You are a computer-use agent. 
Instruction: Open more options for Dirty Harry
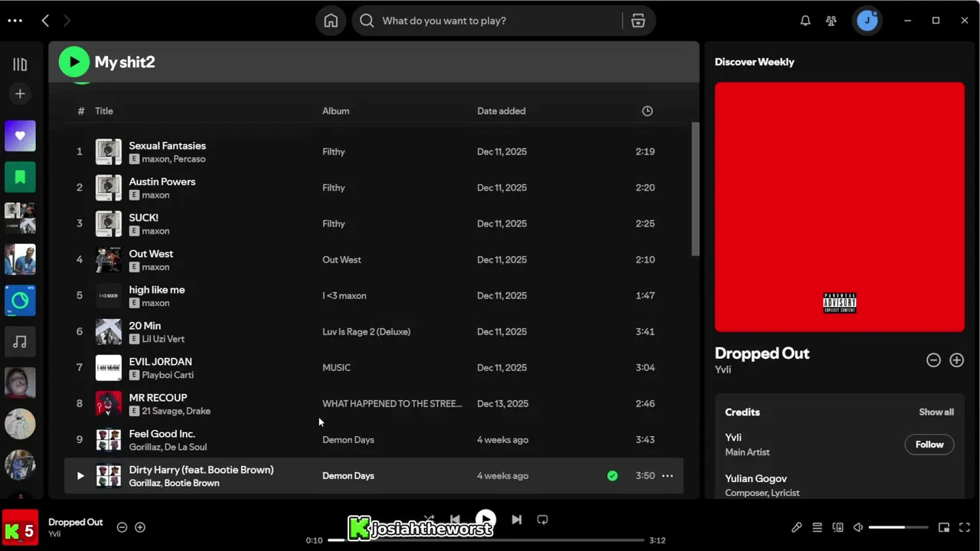coord(668,475)
